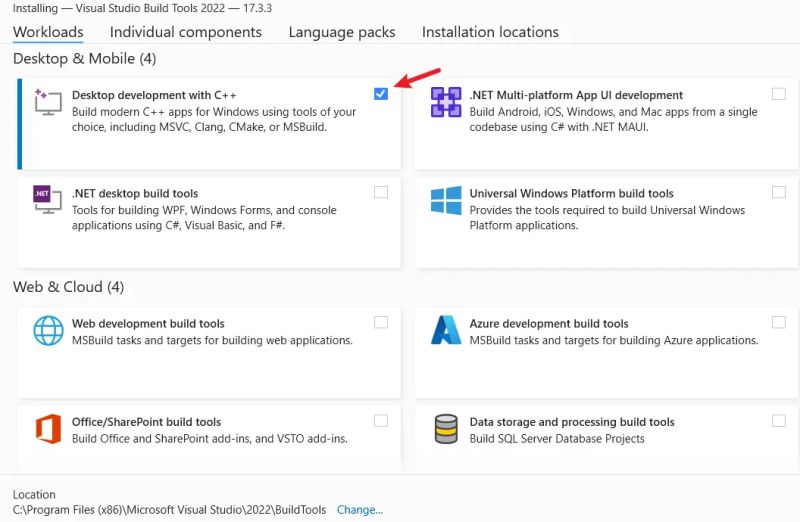Image resolution: width=800 pixels, height=522 pixels.
Task: Click the Data storage database icon
Action: pos(445,428)
